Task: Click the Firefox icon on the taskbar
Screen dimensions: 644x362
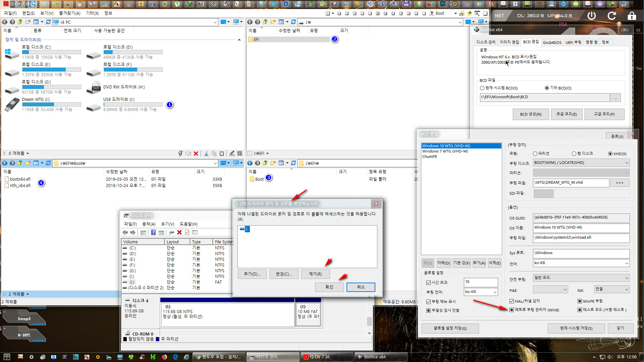Action: [164, 357]
